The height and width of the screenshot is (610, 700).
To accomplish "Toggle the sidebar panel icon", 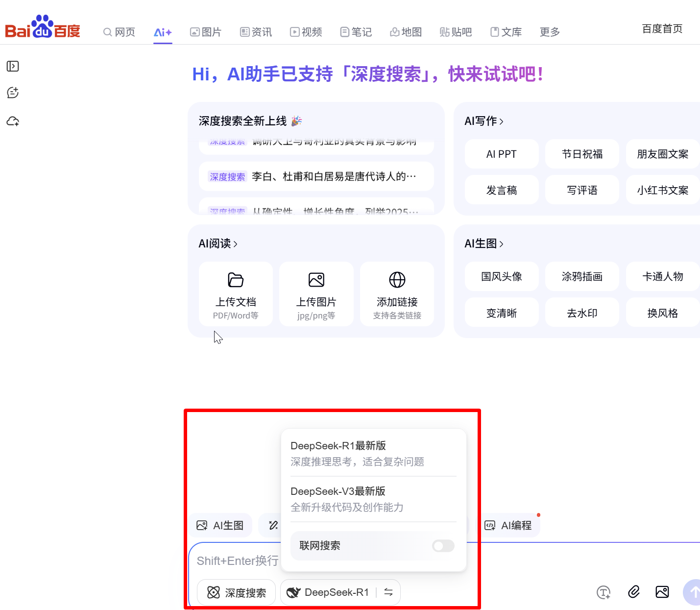I will (13, 66).
